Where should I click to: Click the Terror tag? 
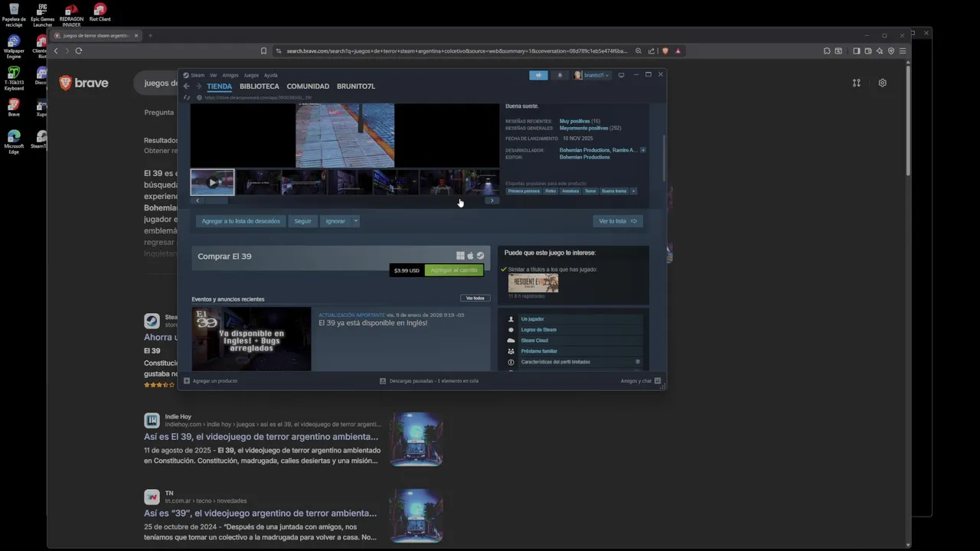pos(590,191)
